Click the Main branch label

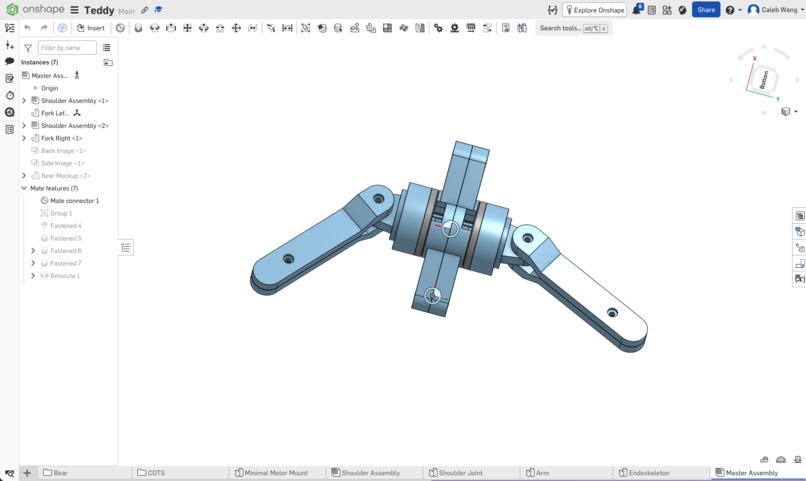[126, 11]
